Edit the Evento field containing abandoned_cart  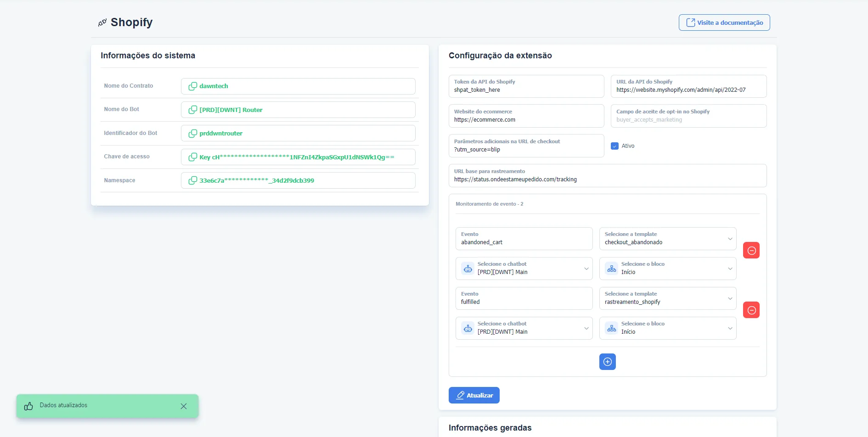pyautogui.click(x=524, y=239)
